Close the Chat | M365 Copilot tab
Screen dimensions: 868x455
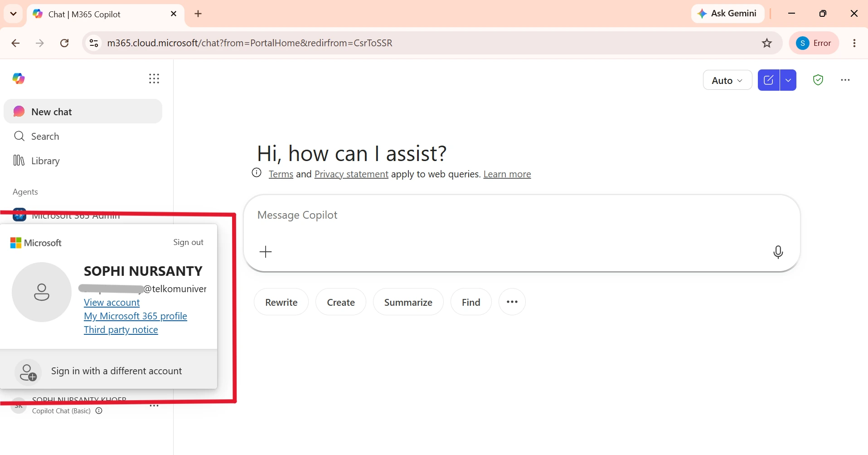pyautogui.click(x=174, y=14)
